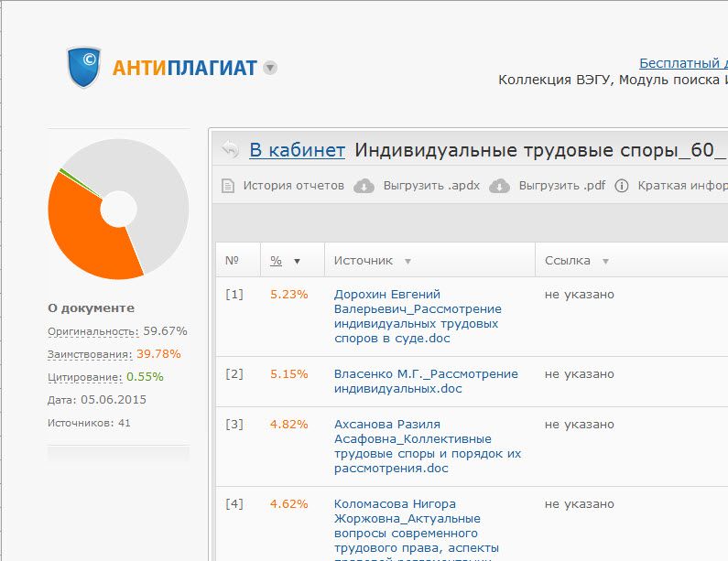This screenshot has height=561, width=728.
Task: Open source Власенко М.Г. document
Action: [426, 382]
